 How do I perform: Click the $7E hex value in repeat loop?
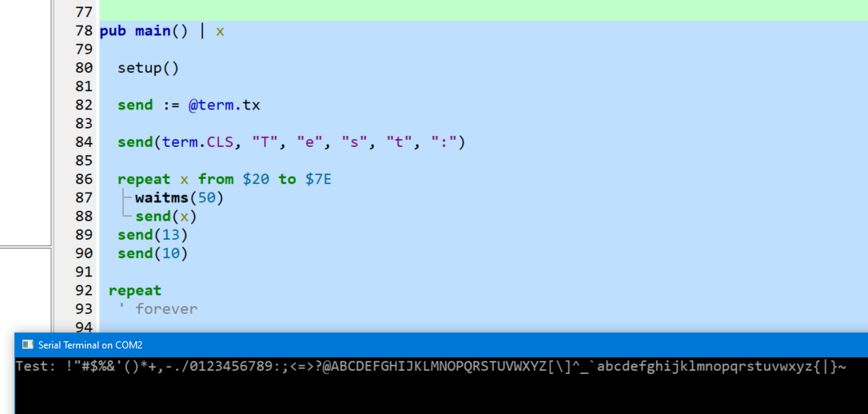[318, 179]
